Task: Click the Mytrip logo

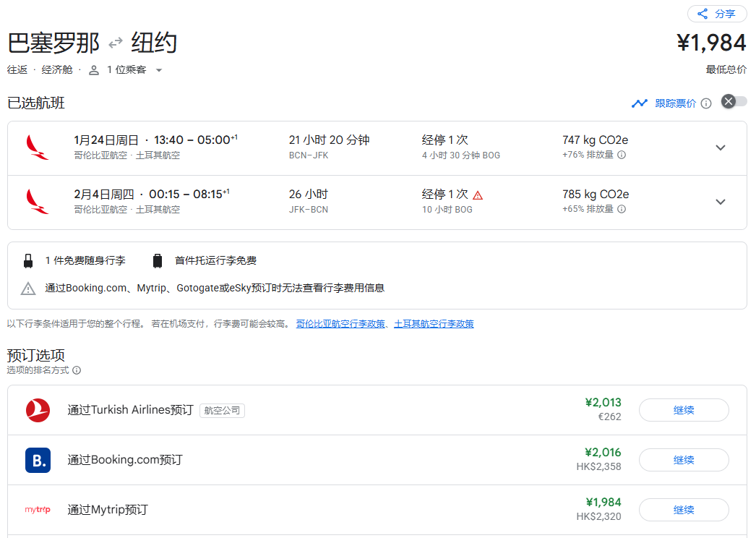Action: coord(38,510)
